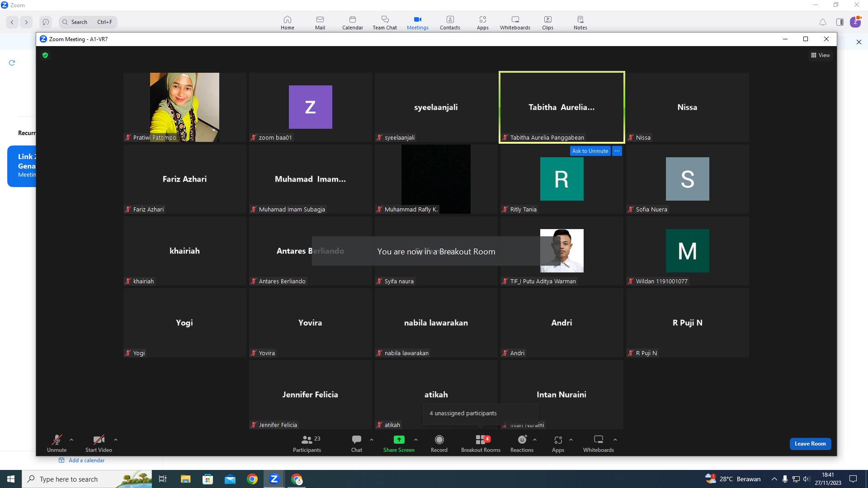Expand meeting Apps options caret
Screen dimensions: 868x488
[571, 440]
